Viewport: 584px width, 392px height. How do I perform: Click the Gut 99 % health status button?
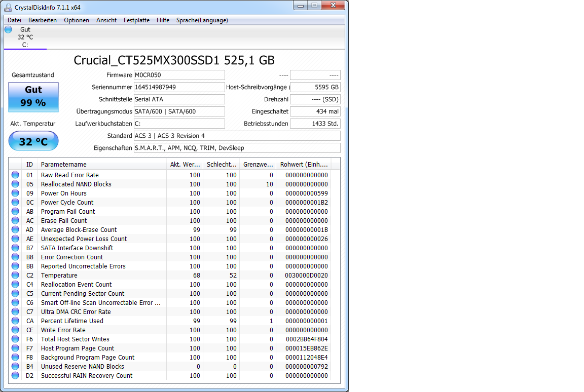click(33, 97)
